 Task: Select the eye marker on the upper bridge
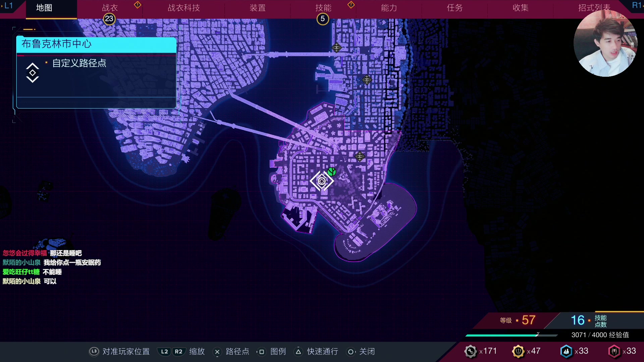tap(336, 48)
